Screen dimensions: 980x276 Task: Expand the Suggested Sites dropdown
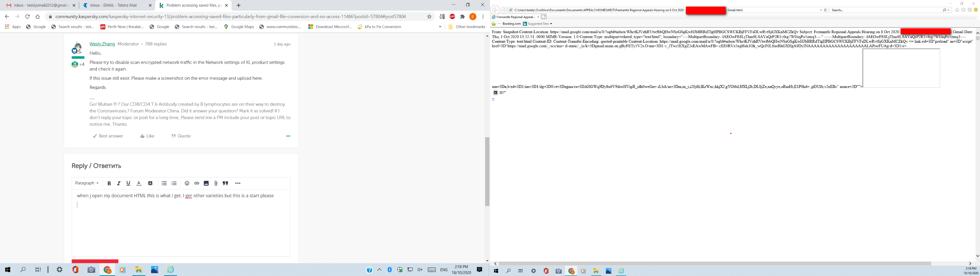pyautogui.click(x=537, y=24)
